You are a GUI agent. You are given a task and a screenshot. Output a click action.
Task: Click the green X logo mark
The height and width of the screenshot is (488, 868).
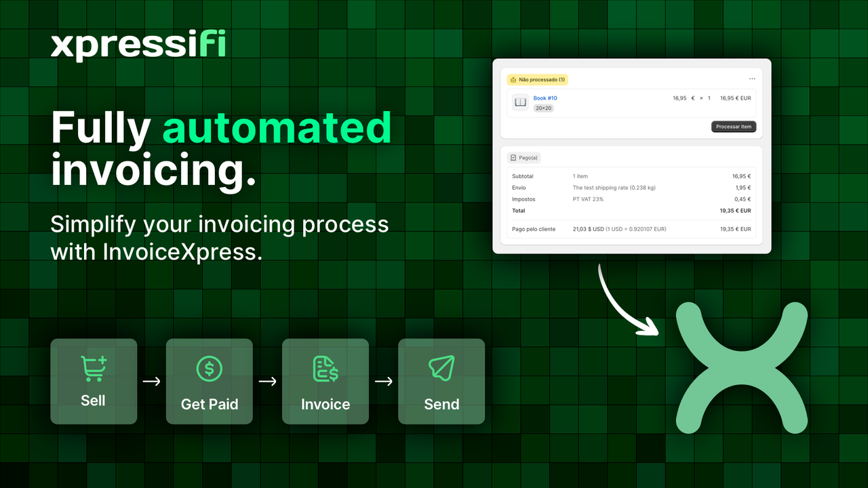point(742,368)
